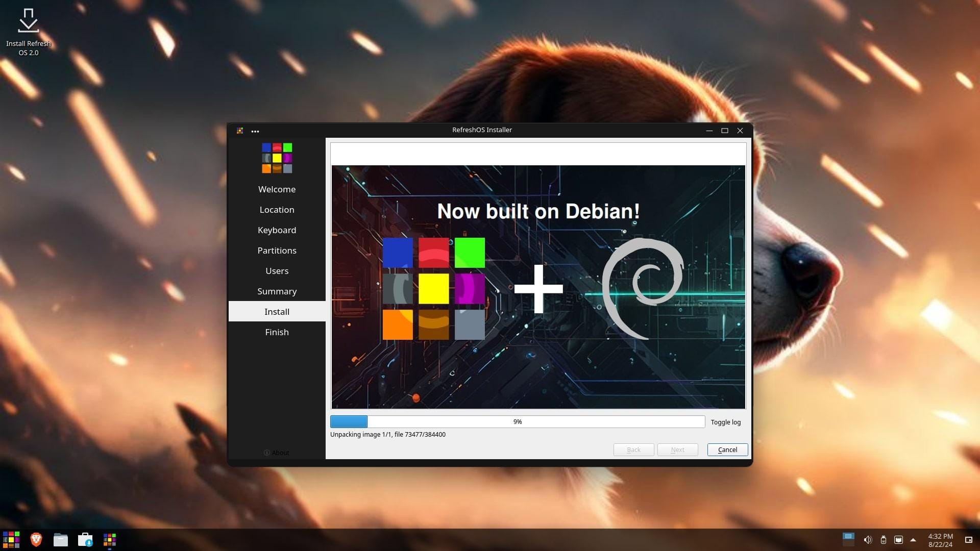
Task: Click the 9% installation progress bar
Action: click(517, 421)
